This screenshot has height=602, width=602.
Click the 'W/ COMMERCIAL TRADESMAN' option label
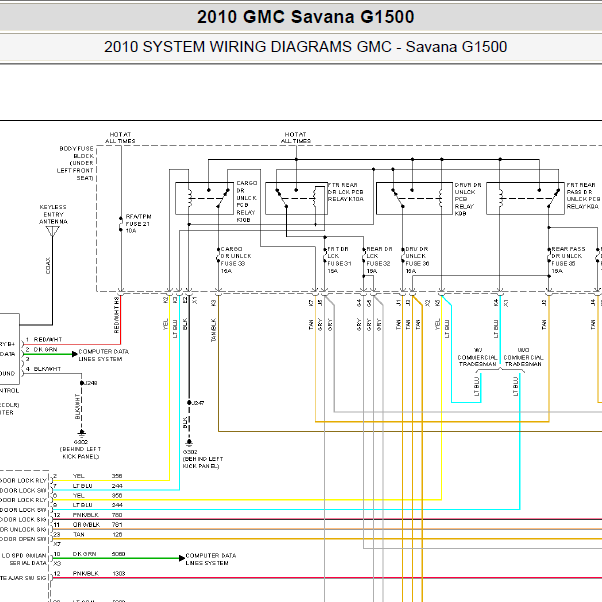[x=478, y=357]
